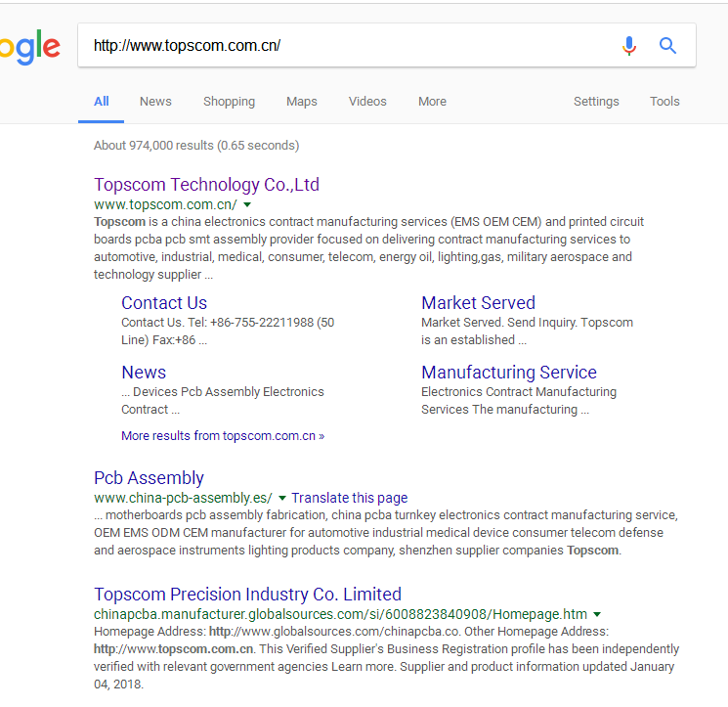Open the Contact Us sitelink
This screenshot has width=728, height=707.
(164, 303)
